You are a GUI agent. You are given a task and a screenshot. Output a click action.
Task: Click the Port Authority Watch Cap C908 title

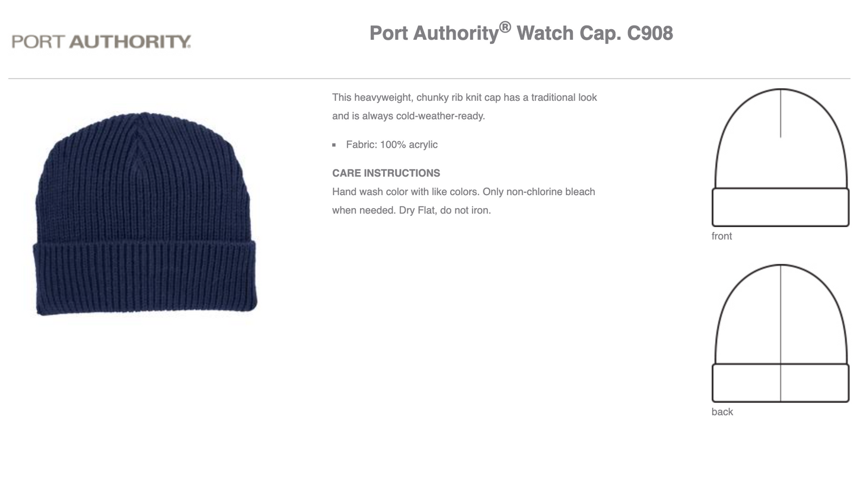coord(521,32)
